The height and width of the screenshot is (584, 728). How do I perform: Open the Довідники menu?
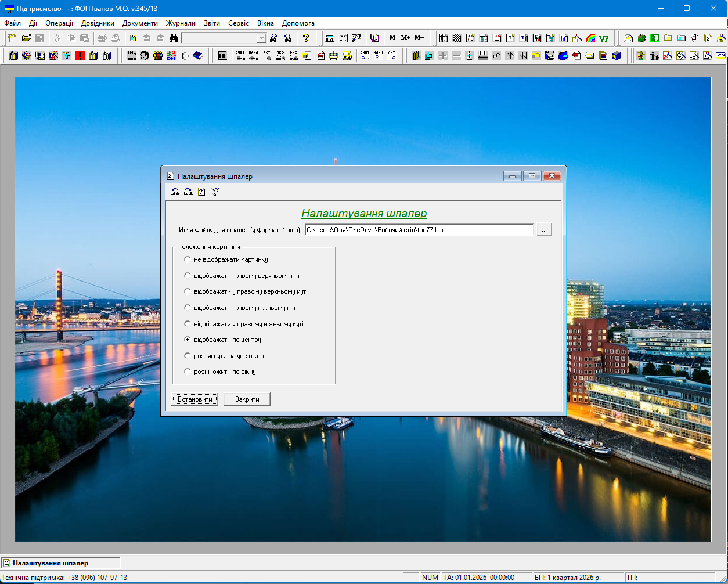pos(98,23)
